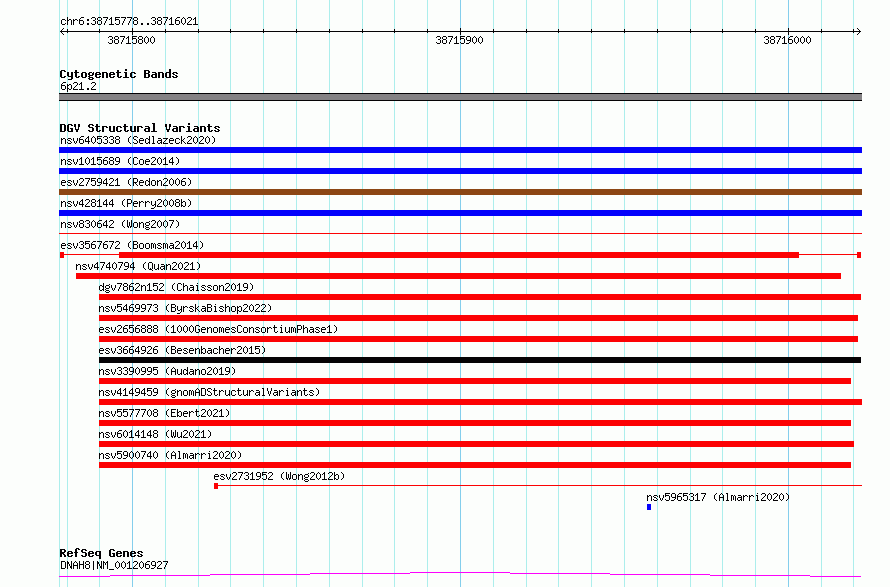Image resolution: width=890 pixels, height=587 pixels.
Task: Open the esv2759421 (Redon2006) variant label
Action: pyautogui.click(x=126, y=182)
